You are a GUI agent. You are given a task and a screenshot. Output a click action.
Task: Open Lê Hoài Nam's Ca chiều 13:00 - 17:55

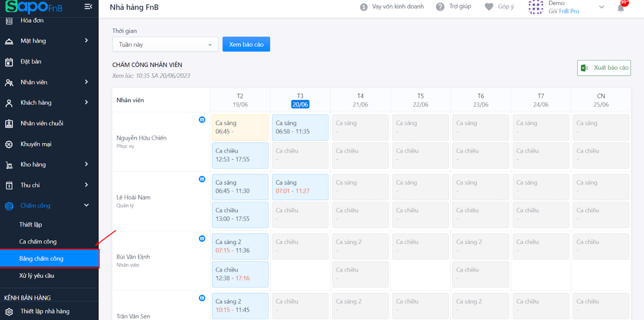point(240,215)
